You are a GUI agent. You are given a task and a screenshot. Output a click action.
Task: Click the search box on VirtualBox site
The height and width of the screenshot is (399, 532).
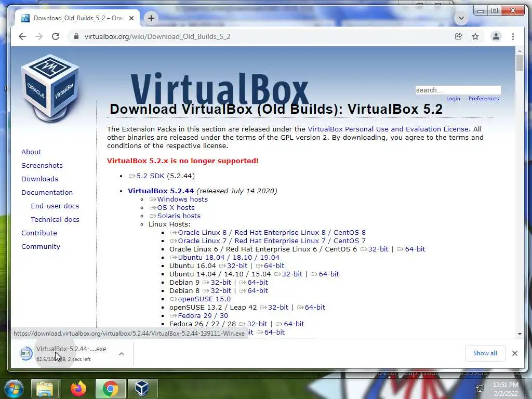click(x=458, y=90)
